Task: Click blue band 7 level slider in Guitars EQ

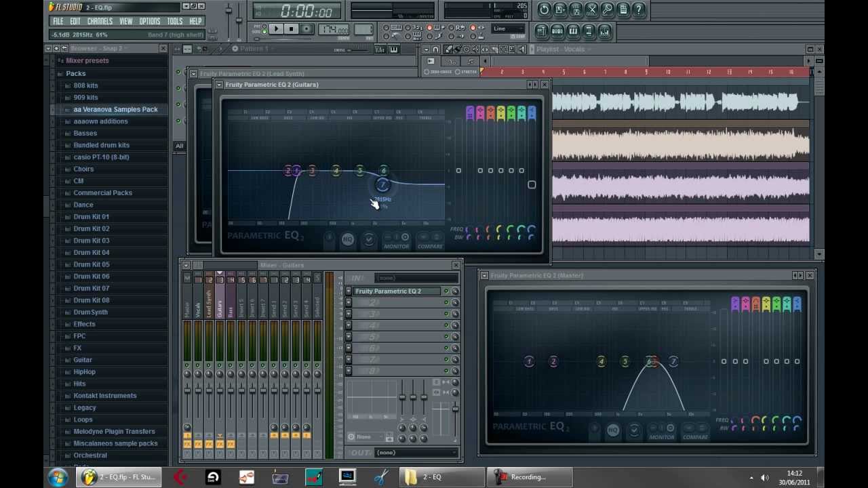Action: (x=532, y=185)
